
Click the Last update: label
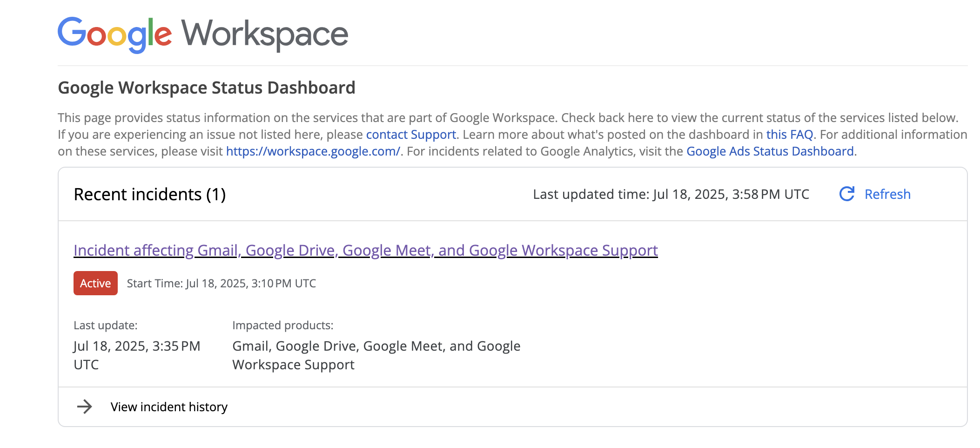[106, 325]
